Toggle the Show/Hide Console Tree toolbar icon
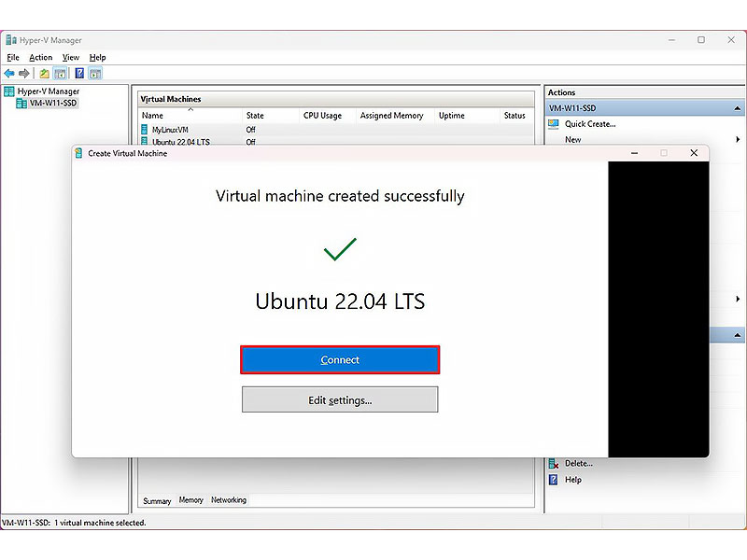The width and height of the screenshot is (747, 560). tap(60, 74)
